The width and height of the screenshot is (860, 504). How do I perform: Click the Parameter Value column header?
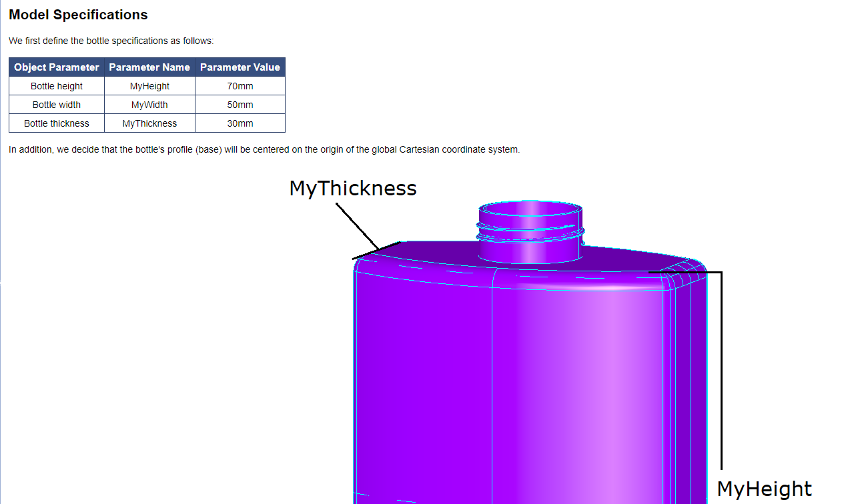(240, 67)
